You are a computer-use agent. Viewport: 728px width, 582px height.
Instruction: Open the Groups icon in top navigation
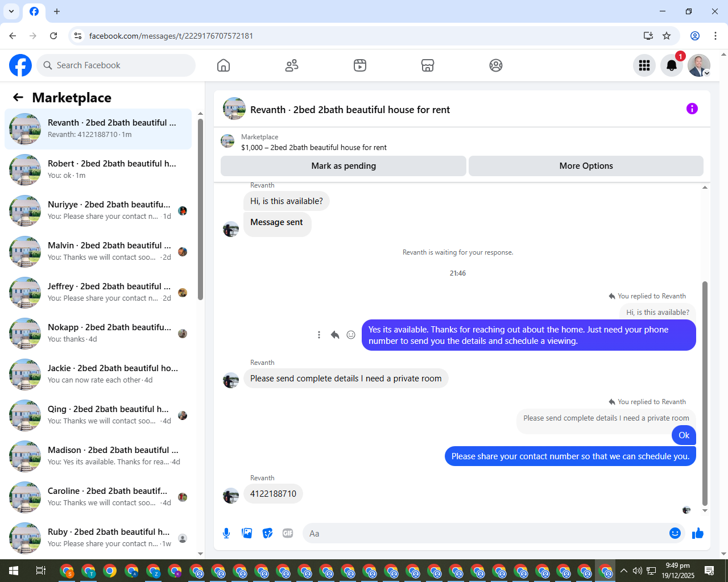(496, 65)
